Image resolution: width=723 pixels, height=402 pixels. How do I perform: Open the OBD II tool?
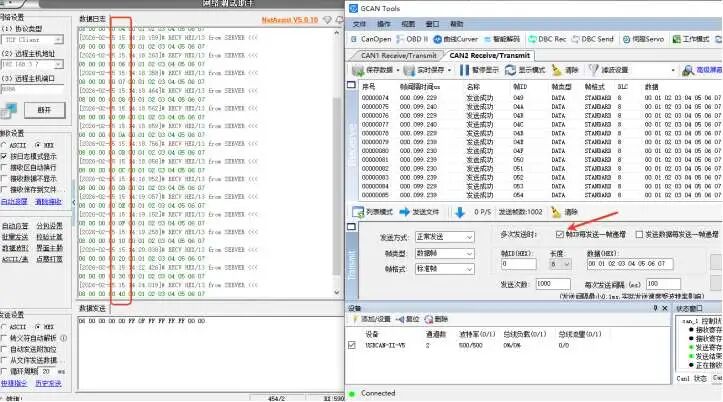[412, 39]
